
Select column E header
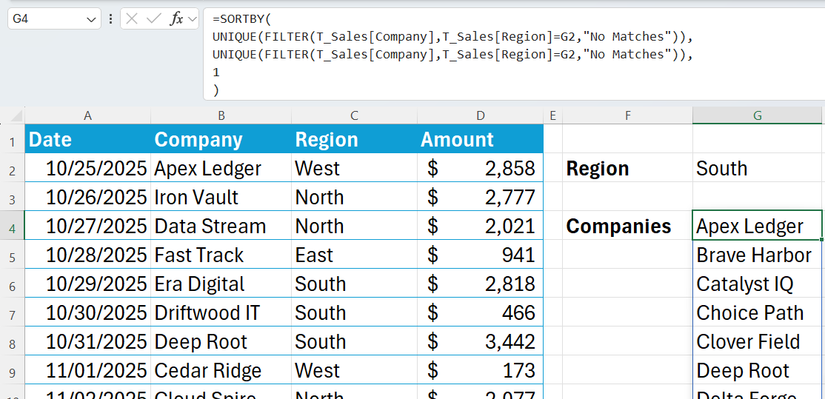coord(552,115)
